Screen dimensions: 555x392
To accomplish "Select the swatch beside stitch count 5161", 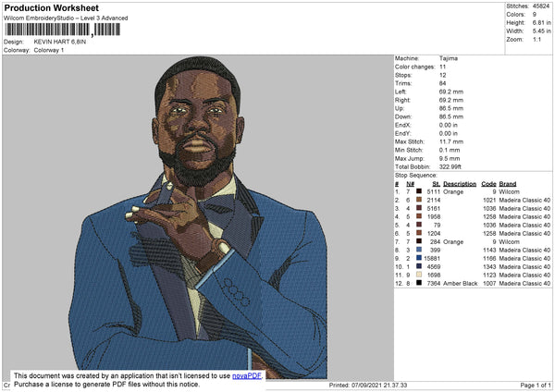I will click(419, 208).
